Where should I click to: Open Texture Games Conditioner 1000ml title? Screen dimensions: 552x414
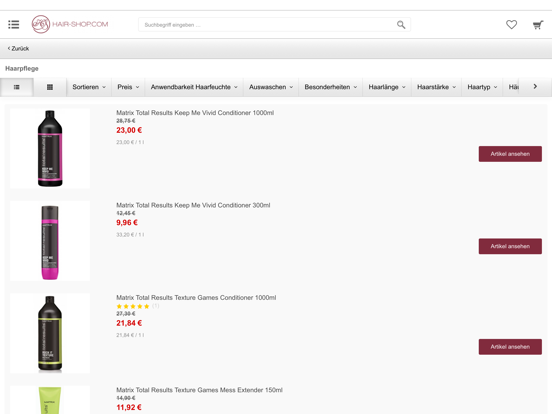[x=196, y=297]
